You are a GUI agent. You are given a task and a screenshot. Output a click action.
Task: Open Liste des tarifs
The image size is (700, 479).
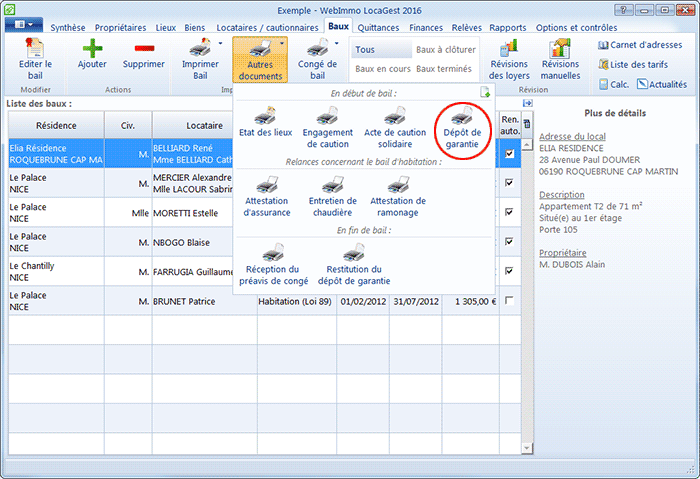point(633,64)
